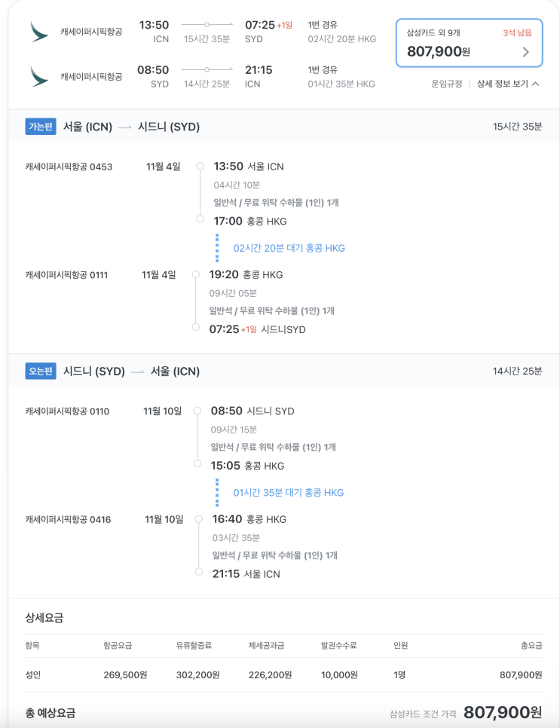Click the 가는편 outbound badge
This screenshot has width=560, height=728.
[41, 127]
